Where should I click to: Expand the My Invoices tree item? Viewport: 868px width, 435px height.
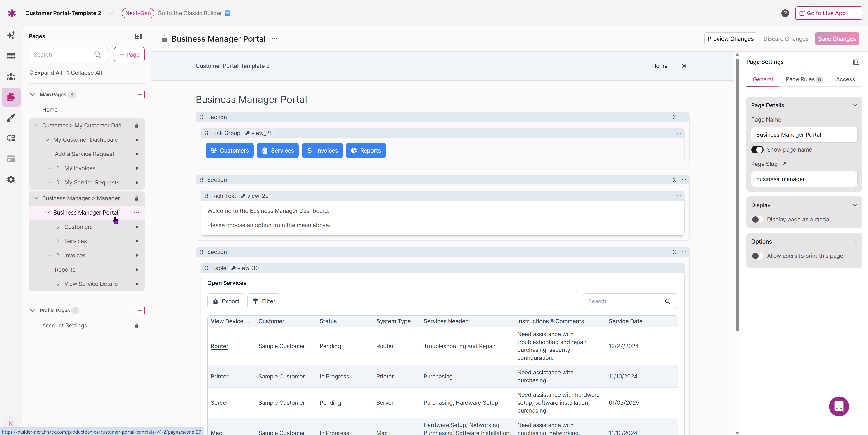[x=58, y=168]
